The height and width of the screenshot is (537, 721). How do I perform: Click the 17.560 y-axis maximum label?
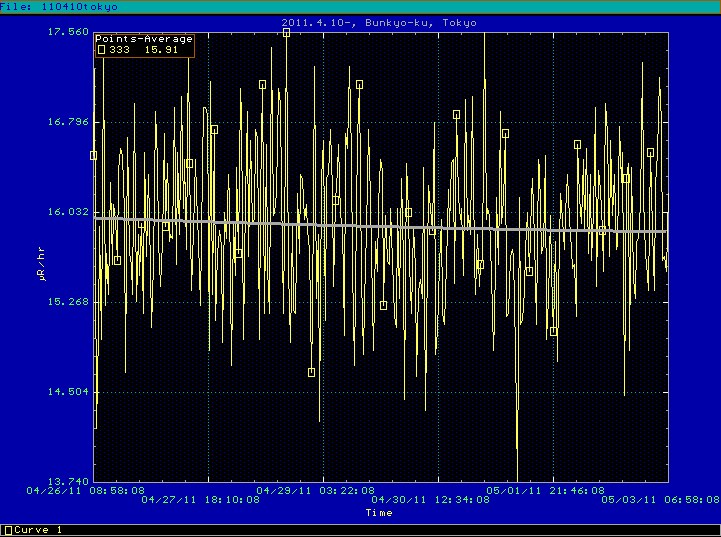tap(68, 32)
